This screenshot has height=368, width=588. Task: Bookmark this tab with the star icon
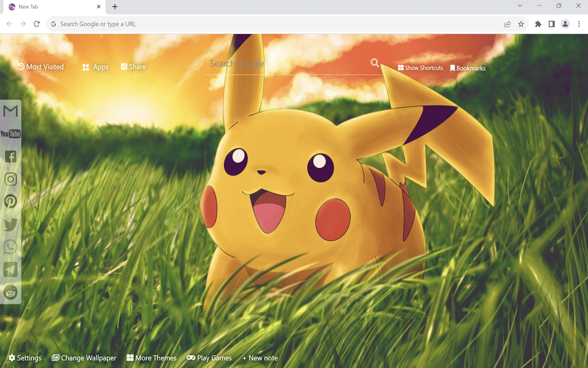point(521,24)
